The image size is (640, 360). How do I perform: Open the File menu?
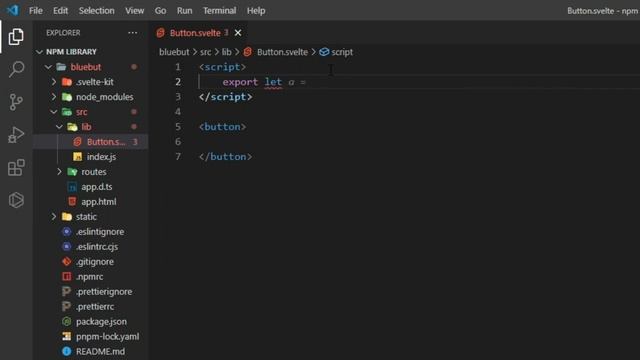[x=36, y=11]
